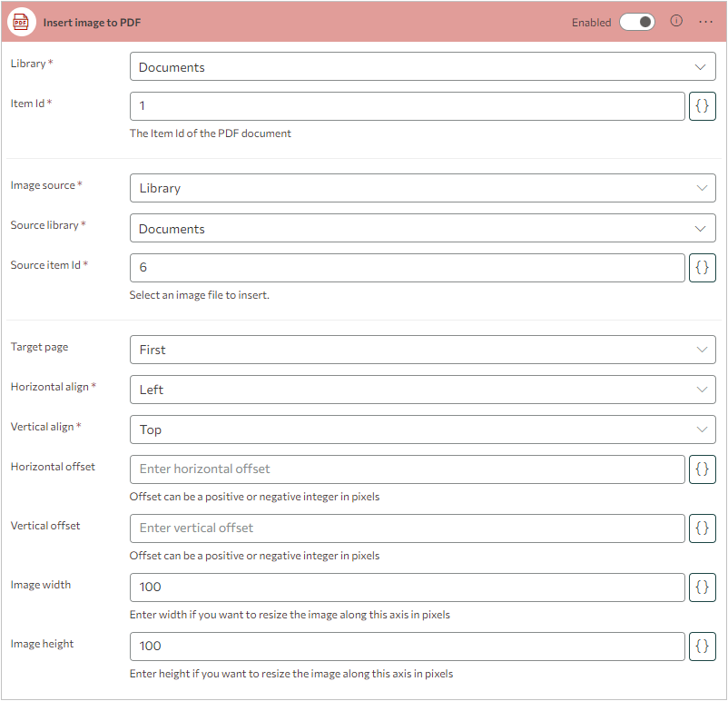This screenshot has height=701, width=728.
Task: Click the PDF action icon in header
Action: pyautogui.click(x=22, y=22)
